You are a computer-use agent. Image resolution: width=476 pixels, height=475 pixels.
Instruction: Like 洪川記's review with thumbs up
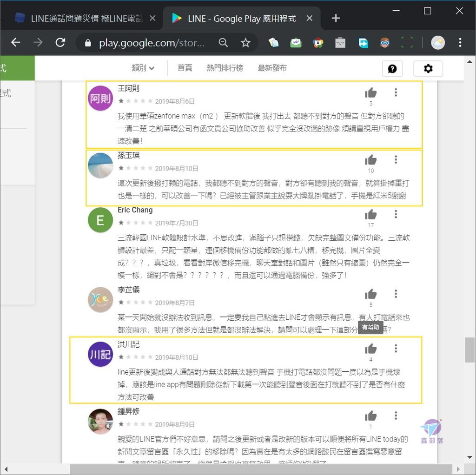(x=370, y=349)
